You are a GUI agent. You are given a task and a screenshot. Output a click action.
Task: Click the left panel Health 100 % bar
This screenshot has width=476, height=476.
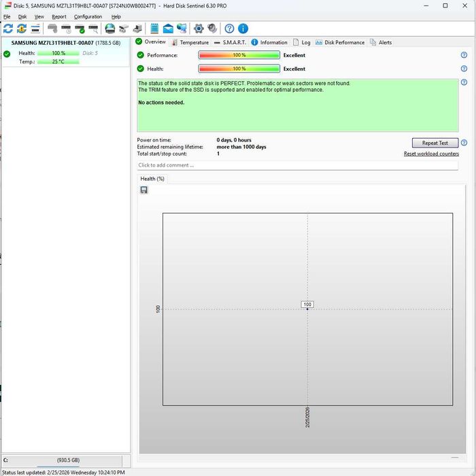point(58,53)
